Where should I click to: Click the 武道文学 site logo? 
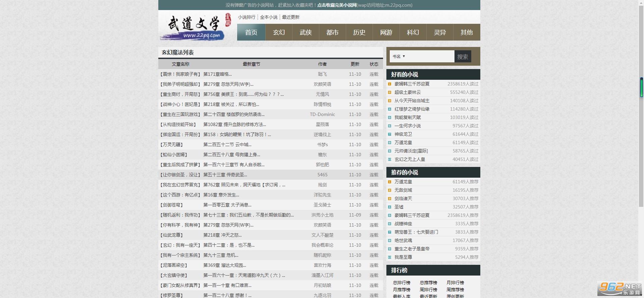(195, 26)
